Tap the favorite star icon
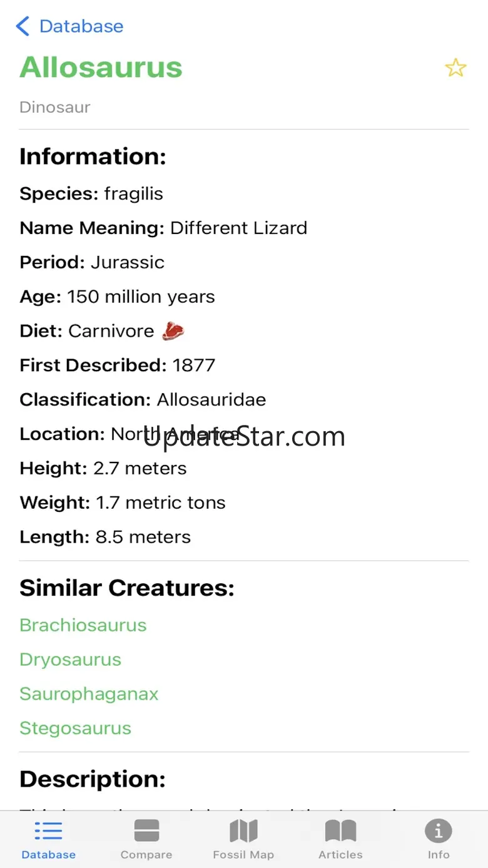488x868 pixels. click(x=455, y=68)
